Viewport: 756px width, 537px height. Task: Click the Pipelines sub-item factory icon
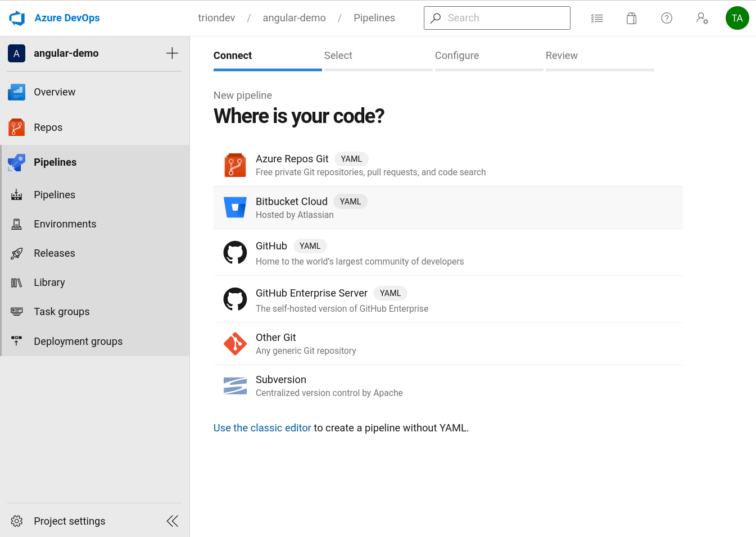(x=16, y=195)
